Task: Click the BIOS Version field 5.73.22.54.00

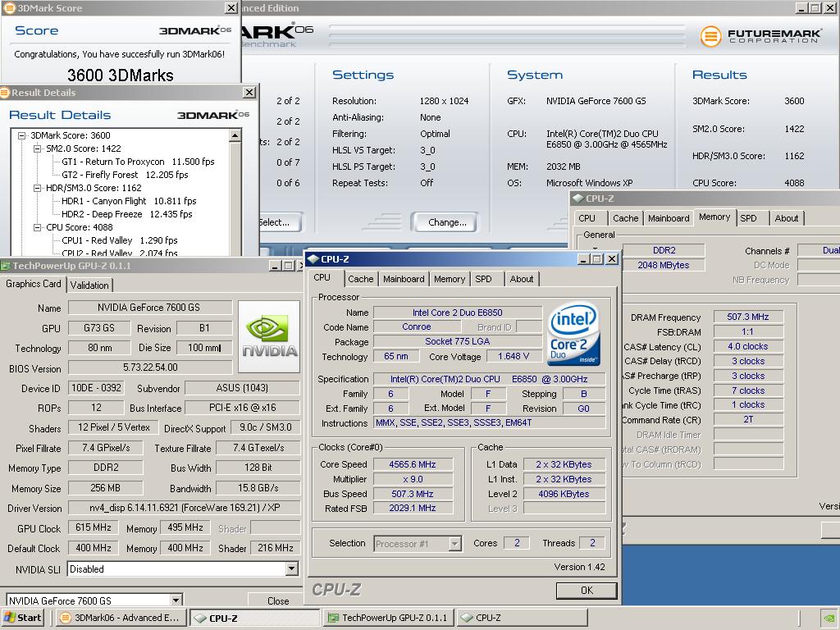Action: tap(150, 367)
